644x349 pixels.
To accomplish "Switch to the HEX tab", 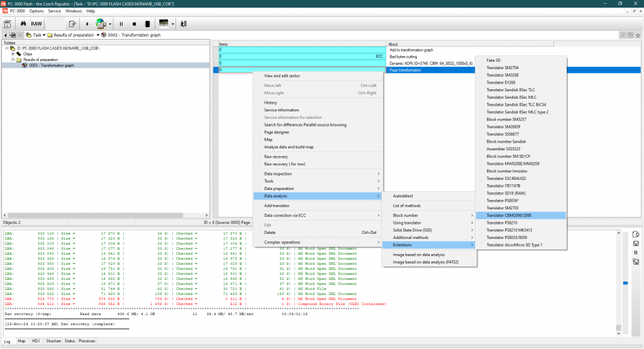I will coord(35,341).
